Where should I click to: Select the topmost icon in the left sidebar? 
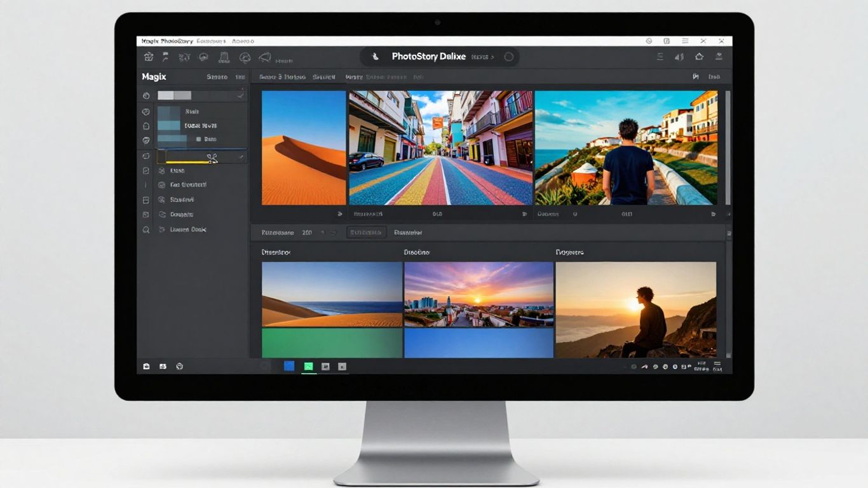tap(146, 95)
